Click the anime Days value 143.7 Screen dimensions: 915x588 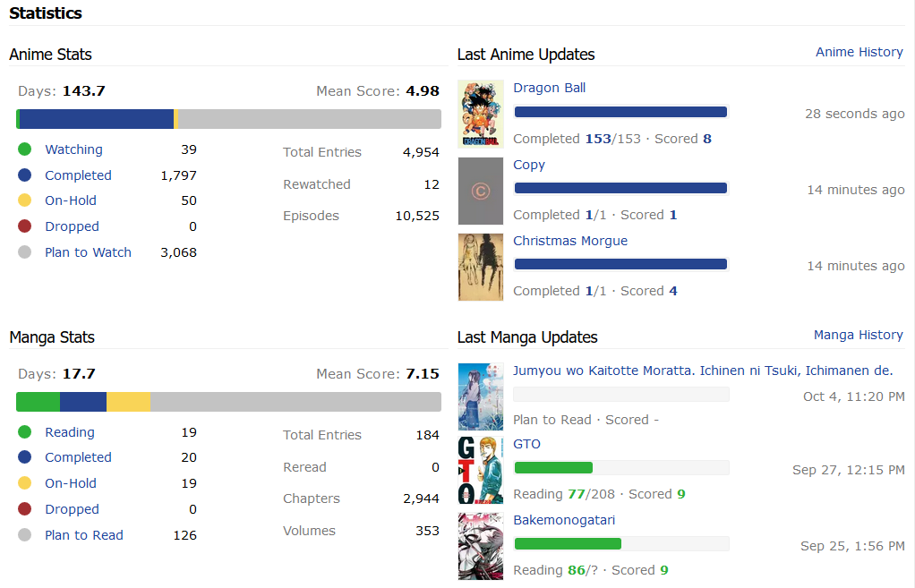[x=83, y=91]
